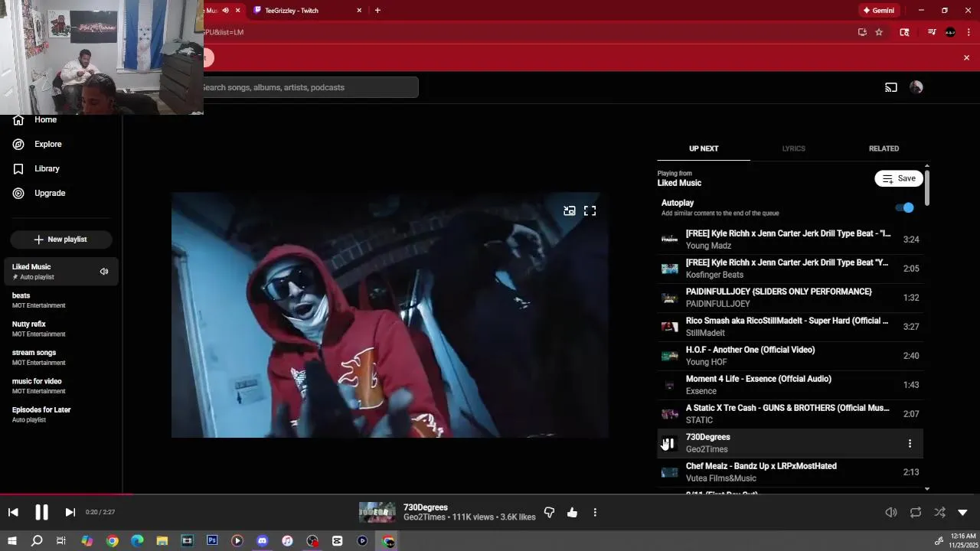Like the current song
This screenshot has height=551, width=980.
coord(572,512)
